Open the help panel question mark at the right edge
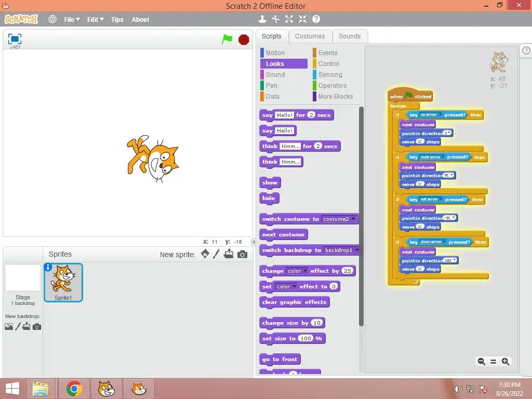Viewport: 532px width, 399px height. pyautogui.click(x=526, y=50)
